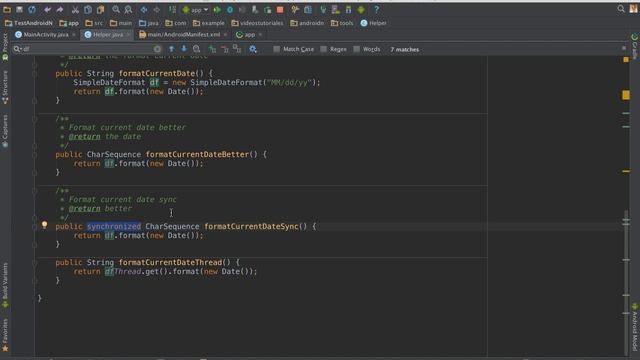640x360 pixels.
Task: Open the Build Variants tool window
Action: 5,285
